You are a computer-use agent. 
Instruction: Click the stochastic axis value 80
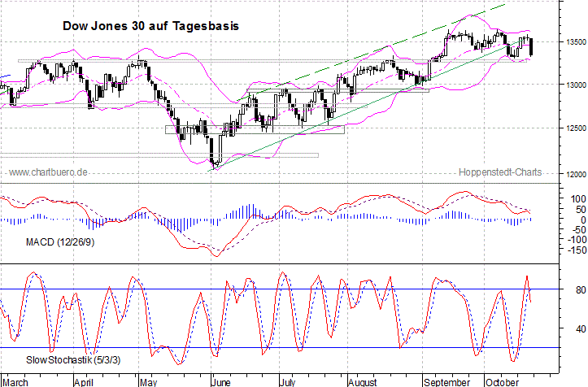coord(581,290)
